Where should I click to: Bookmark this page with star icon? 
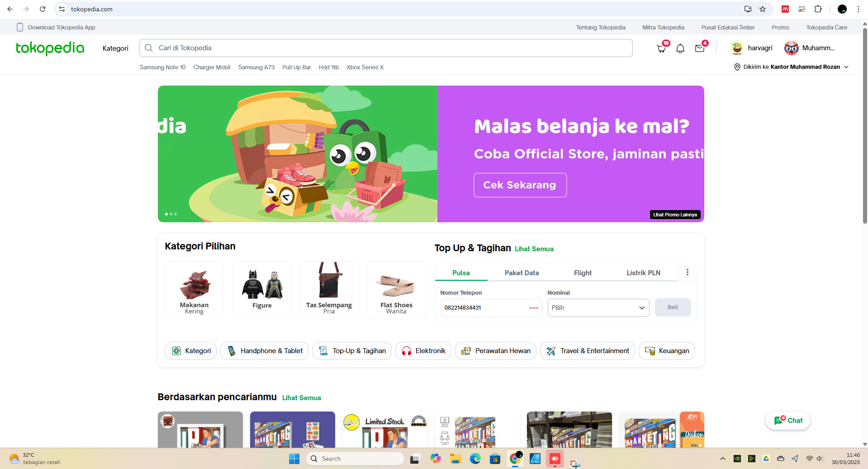(x=763, y=9)
